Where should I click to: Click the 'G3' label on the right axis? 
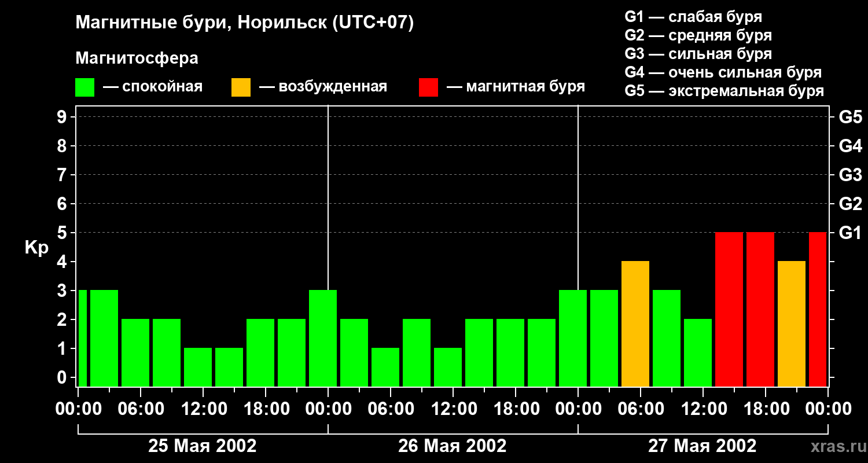click(x=850, y=175)
